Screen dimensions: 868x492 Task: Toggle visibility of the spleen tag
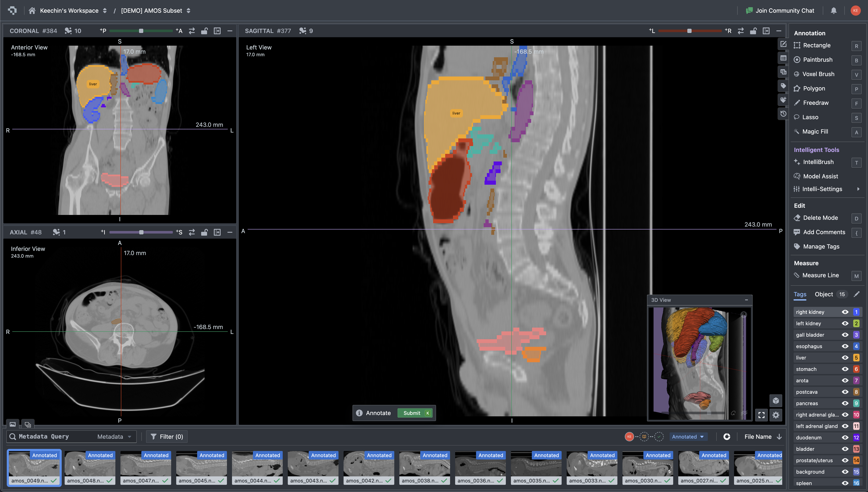(x=845, y=483)
